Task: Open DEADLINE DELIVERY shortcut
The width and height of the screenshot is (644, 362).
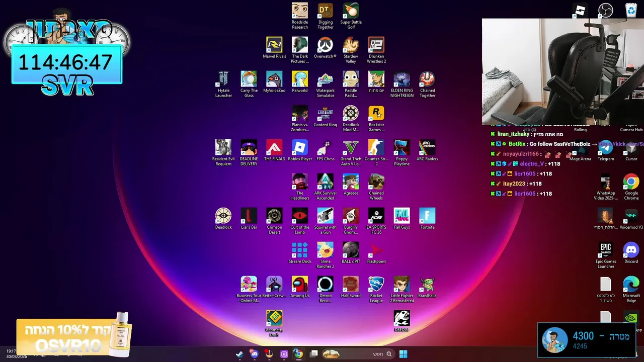Action: click(x=249, y=152)
